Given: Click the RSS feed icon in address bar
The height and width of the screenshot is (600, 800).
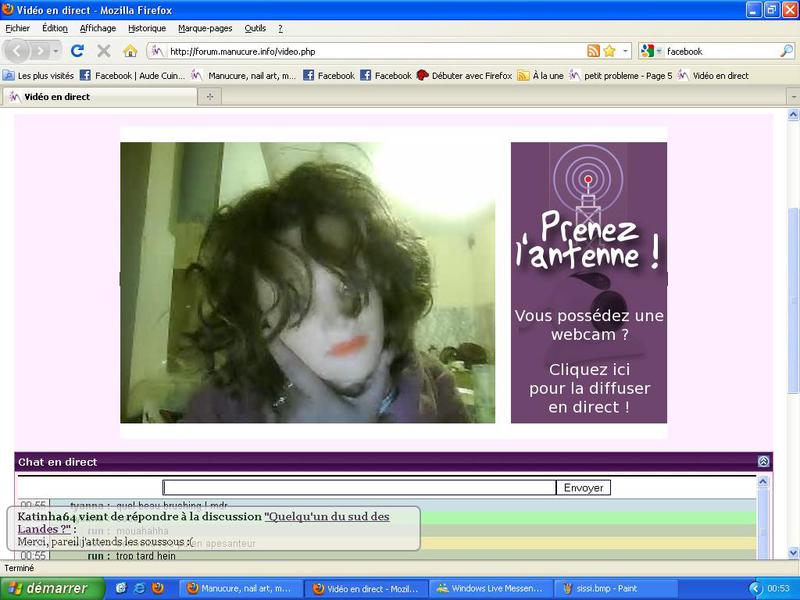Looking at the screenshot, I should coord(594,51).
